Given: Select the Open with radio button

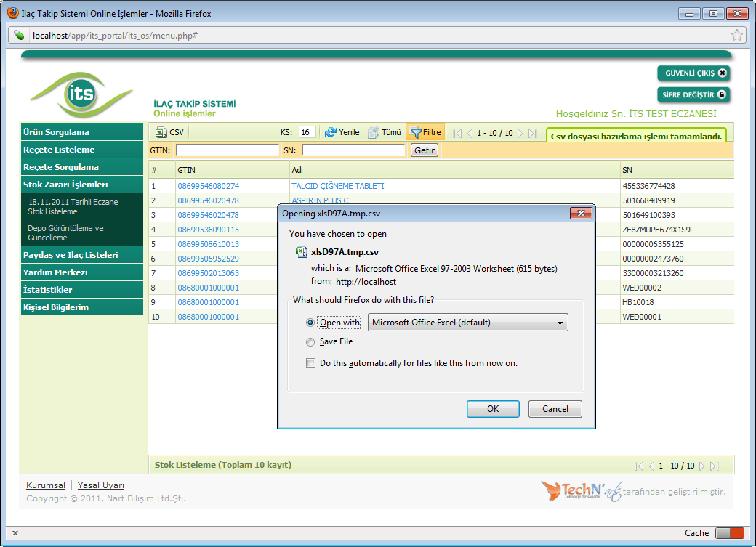Looking at the screenshot, I should pos(311,323).
